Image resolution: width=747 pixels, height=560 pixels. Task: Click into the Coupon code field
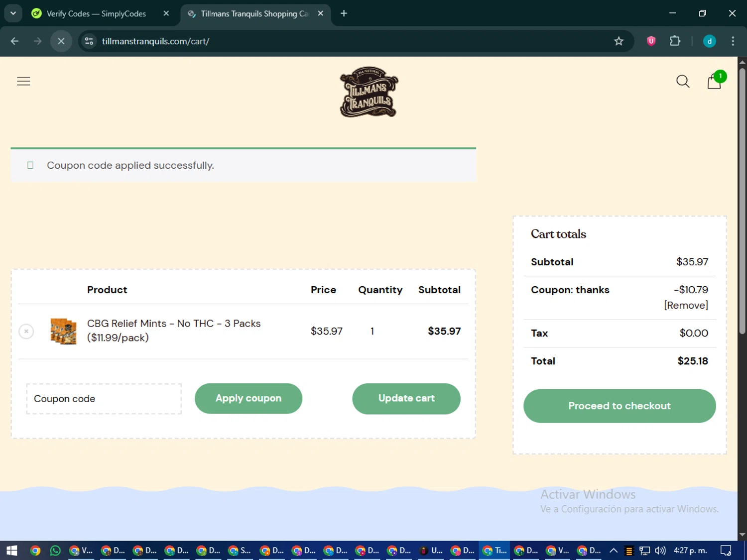pyautogui.click(x=104, y=399)
